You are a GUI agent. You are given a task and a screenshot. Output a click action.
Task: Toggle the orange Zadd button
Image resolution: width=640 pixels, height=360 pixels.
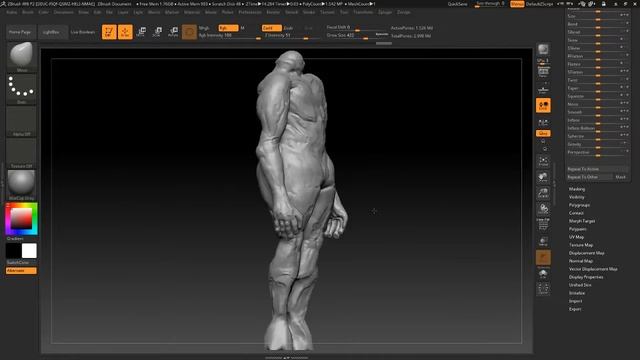point(272,28)
